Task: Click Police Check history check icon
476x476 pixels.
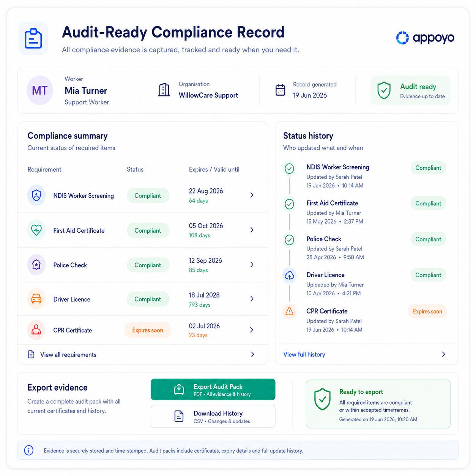Action: tap(289, 240)
